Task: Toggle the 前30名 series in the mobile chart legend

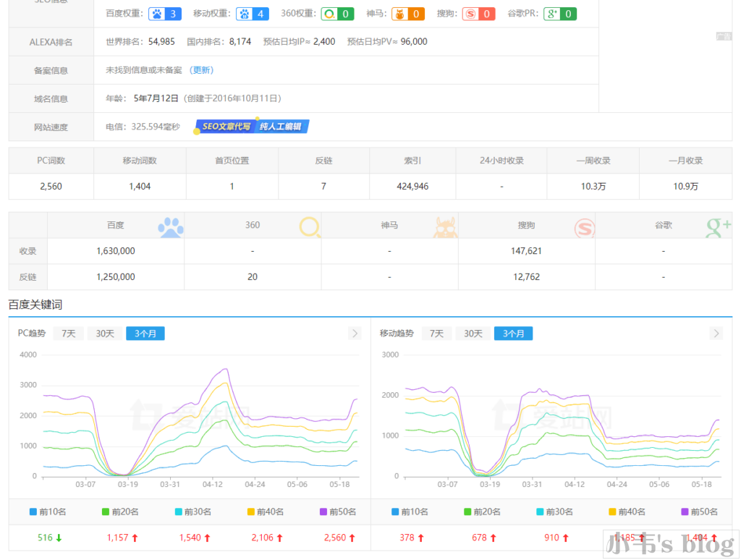Action: pos(555,512)
